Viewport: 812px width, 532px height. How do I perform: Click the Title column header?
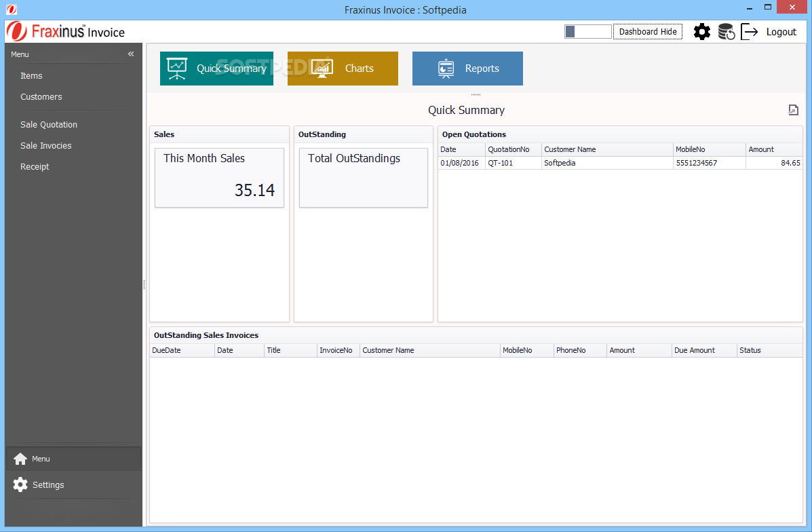click(290, 350)
